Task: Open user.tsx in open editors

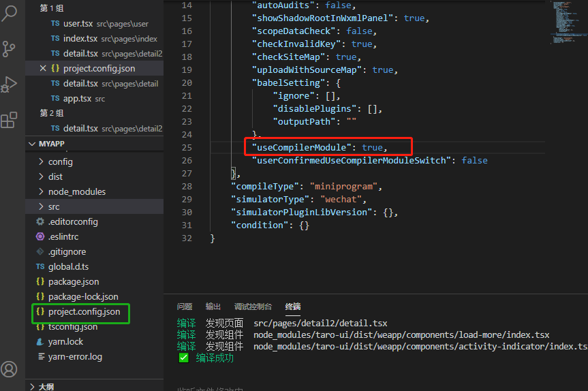Action: point(95,24)
